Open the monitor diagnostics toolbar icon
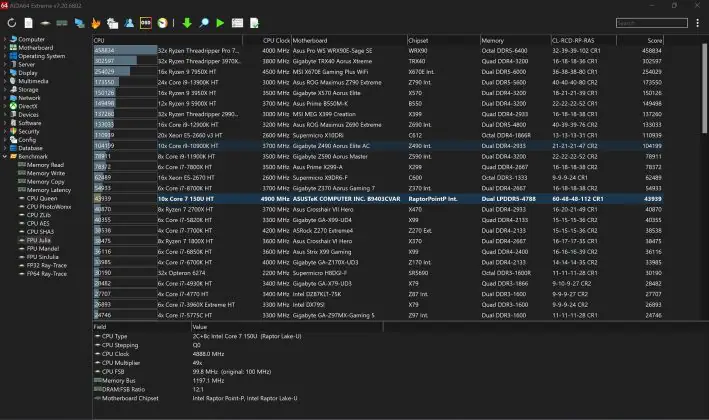Viewport: 709px width, 420px height. 79,23
